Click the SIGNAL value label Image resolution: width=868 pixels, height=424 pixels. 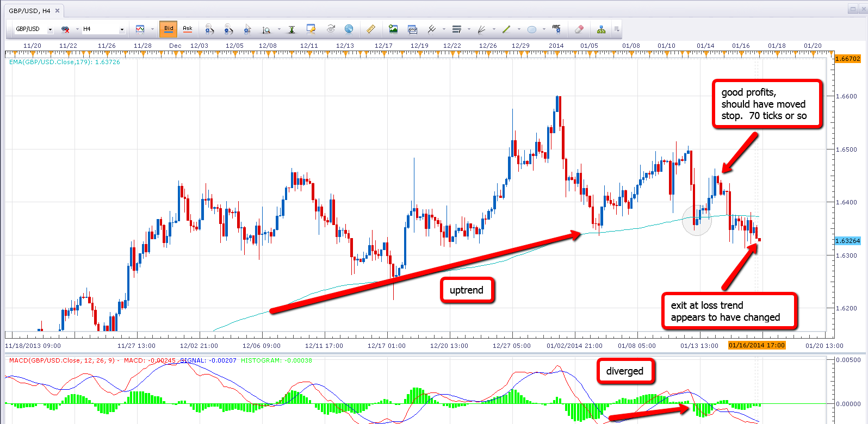click(208, 360)
